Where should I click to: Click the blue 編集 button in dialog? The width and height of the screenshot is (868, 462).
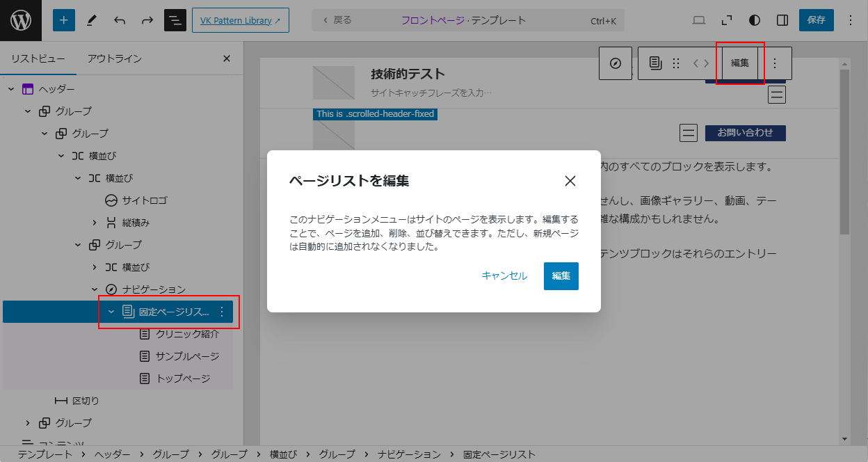coord(561,276)
